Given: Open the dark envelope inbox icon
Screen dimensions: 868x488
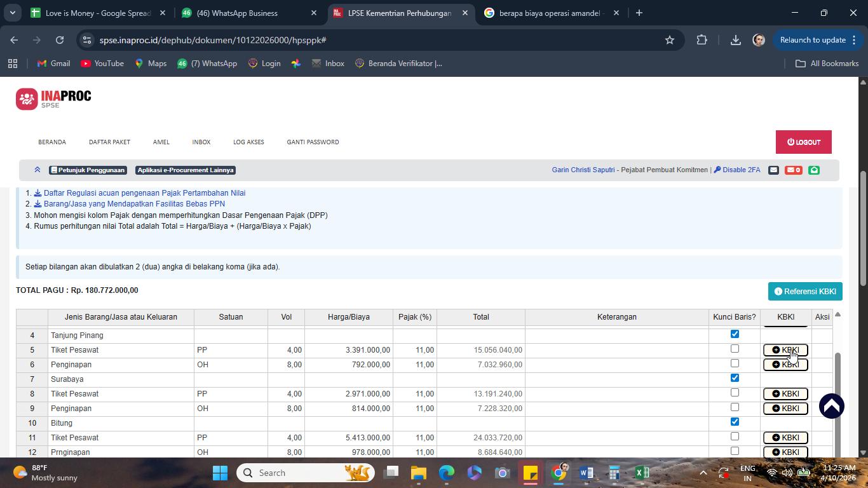Looking at the screenshot, I should pos(773,170).
